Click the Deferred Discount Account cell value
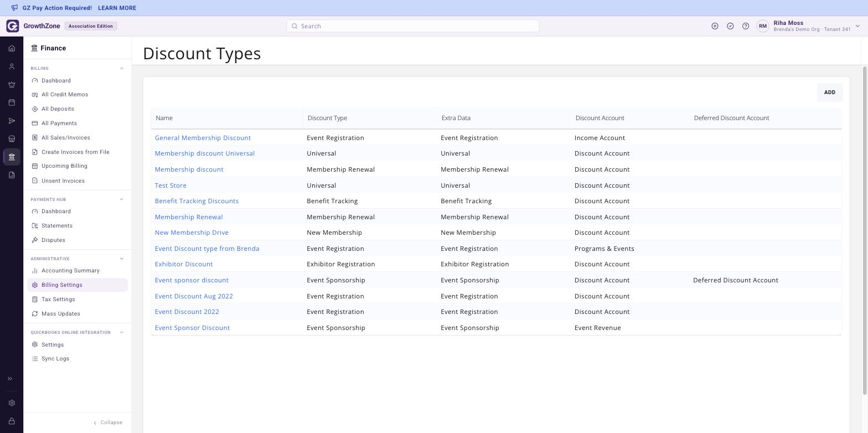 coord(736,280)
